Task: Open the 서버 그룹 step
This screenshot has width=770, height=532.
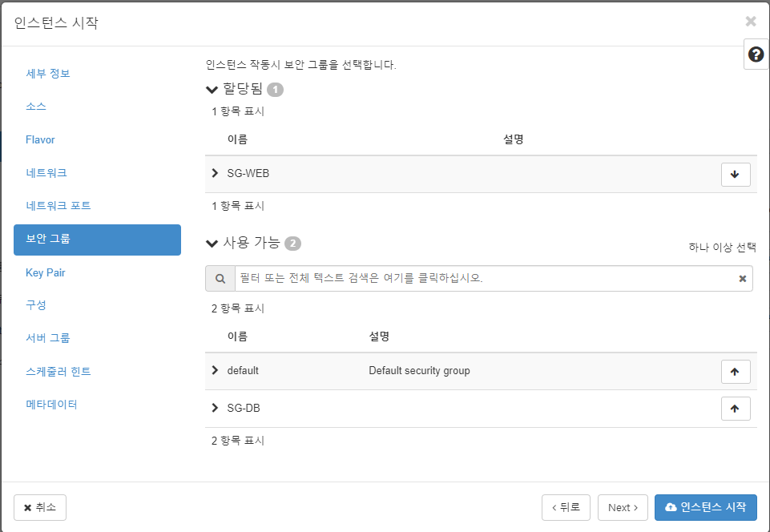Action: 48,337
